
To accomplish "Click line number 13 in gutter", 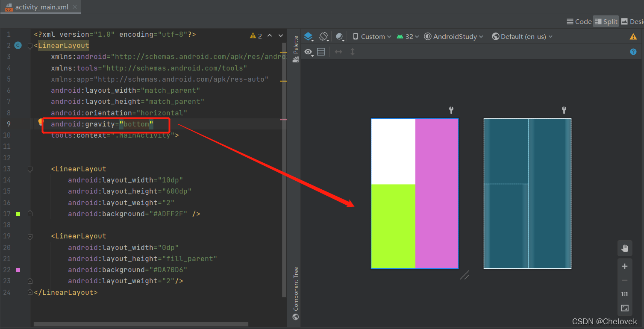I will [x=6, y=169].
